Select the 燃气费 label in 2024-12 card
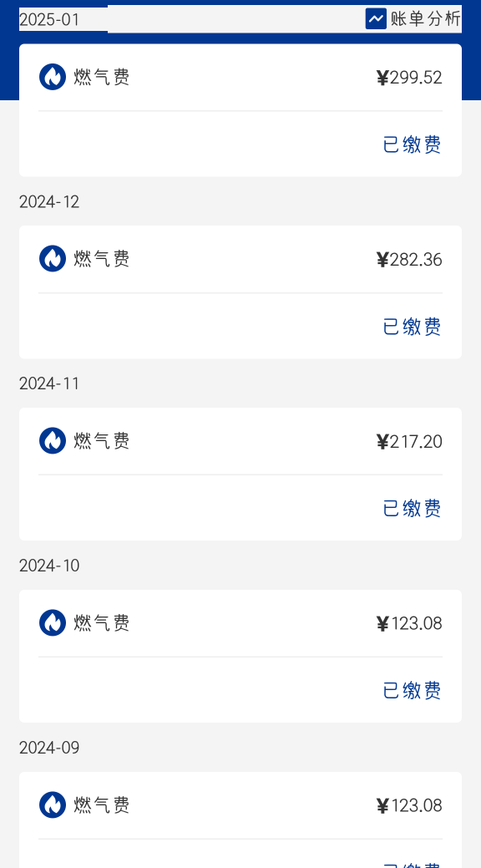This screenshot has height=868, width=481. pos(102,258)
